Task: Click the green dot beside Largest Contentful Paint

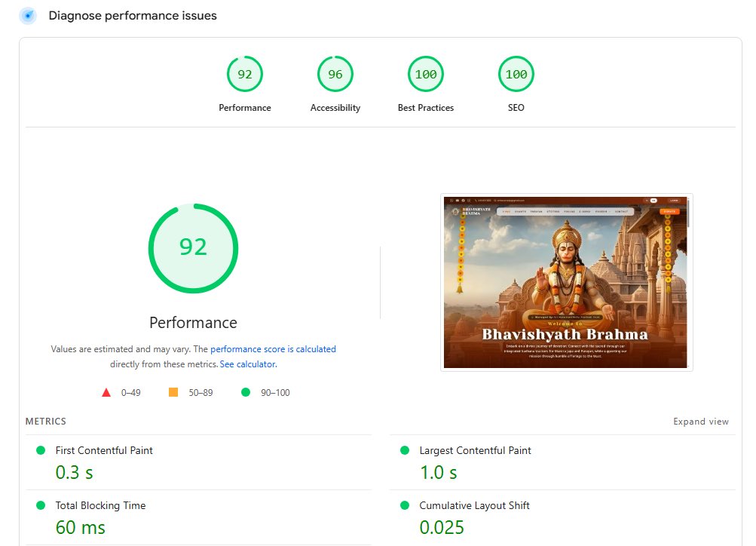Action: click(405, 450)
